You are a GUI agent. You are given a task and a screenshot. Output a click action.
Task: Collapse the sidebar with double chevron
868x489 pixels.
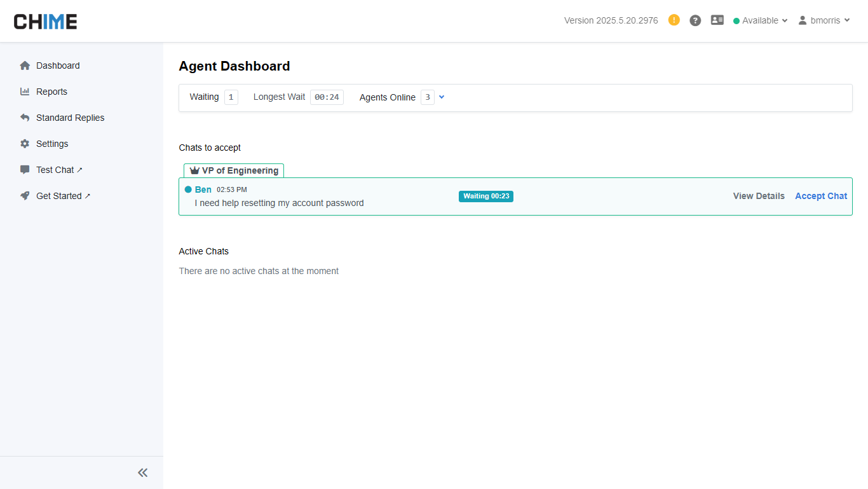point(142,472)
